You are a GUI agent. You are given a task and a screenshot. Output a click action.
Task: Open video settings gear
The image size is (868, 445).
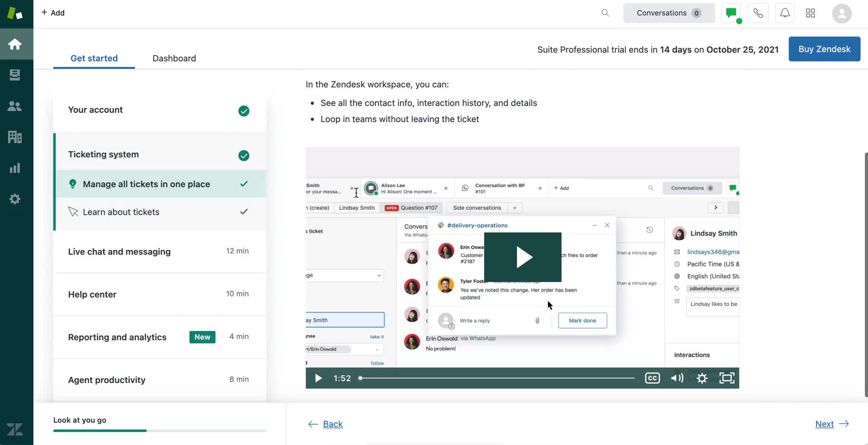702,378
